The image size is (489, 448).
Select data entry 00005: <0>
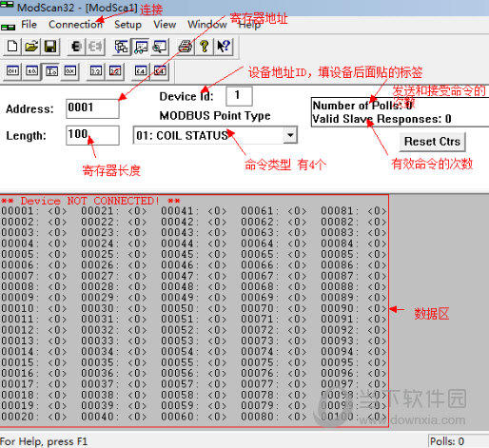click(34, 254)
